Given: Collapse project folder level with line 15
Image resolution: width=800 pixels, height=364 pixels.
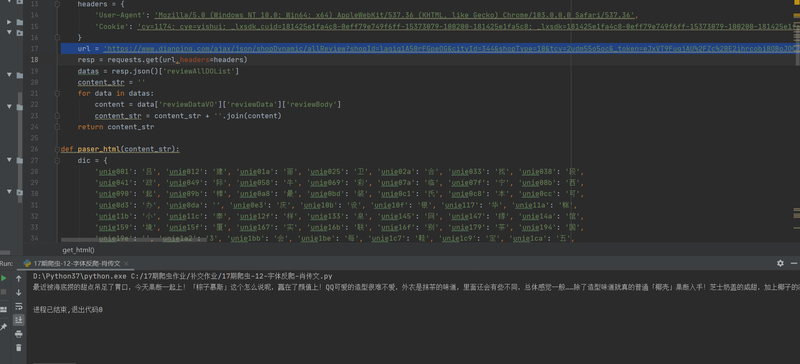Looking at the screenshot, I should pos(9,32).
